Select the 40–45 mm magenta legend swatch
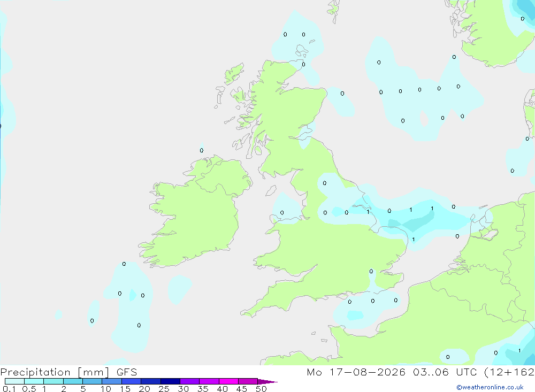Viewport: 535px width, 392px height. [x=228, y=381]
